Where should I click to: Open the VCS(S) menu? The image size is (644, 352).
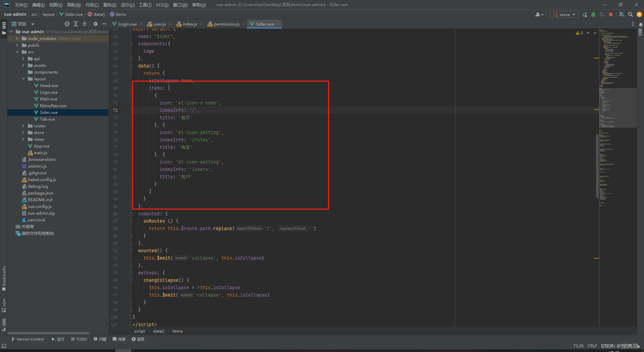(x=162, y=5)
